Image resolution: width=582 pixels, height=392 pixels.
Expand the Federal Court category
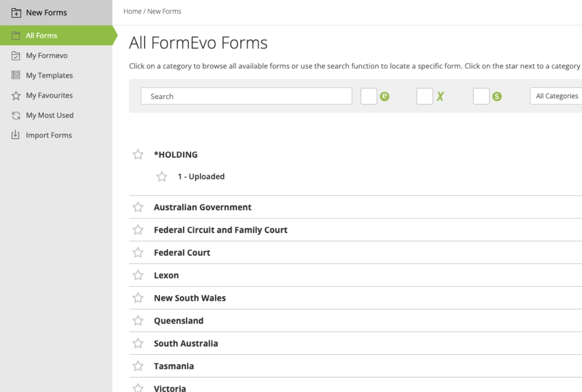pyautogui.click(x=182, y=253)
